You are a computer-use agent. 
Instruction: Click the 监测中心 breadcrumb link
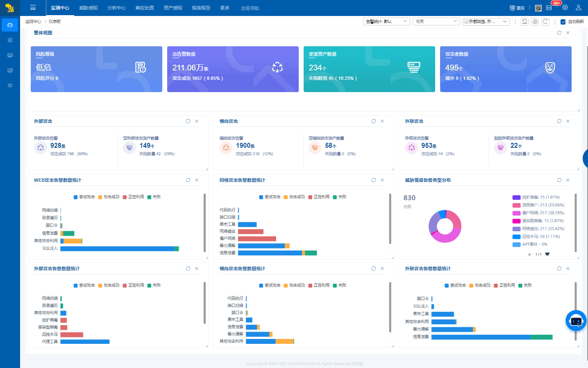(x=33, y=22)
